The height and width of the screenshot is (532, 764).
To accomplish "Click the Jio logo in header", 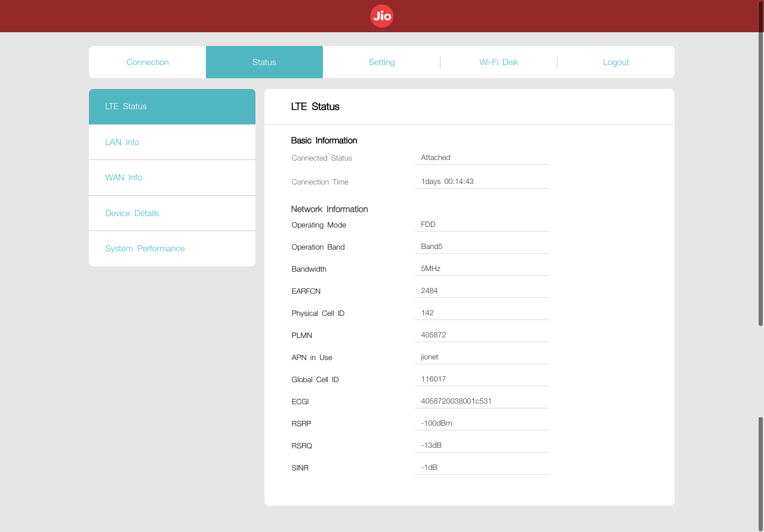I will pyautogui.click(x=382, y=16).
